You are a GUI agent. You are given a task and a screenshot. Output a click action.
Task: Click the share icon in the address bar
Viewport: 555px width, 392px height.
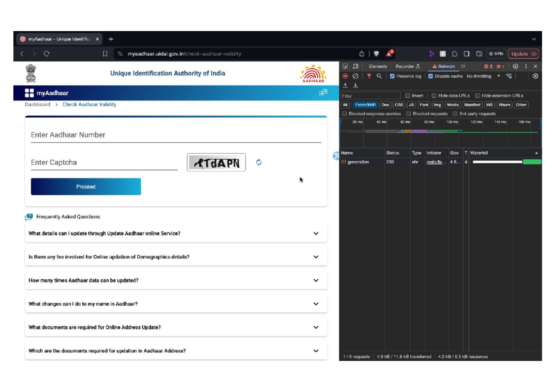(x=362, y=54)
